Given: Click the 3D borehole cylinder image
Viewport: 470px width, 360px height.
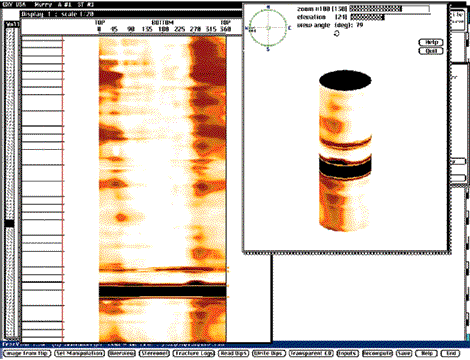Looking at the screenshot, I should pos(345,151).
